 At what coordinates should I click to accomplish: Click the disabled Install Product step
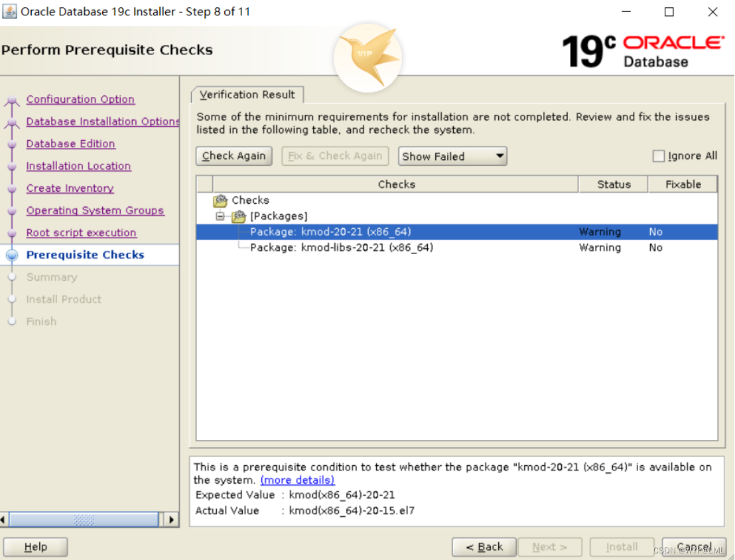click(x=64, y=300)
